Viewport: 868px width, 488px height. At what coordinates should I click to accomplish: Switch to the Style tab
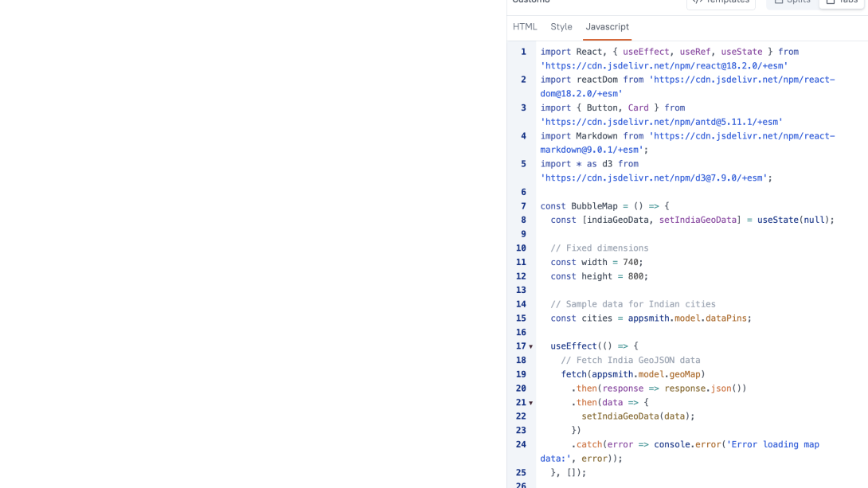click(x=561, y=26)
